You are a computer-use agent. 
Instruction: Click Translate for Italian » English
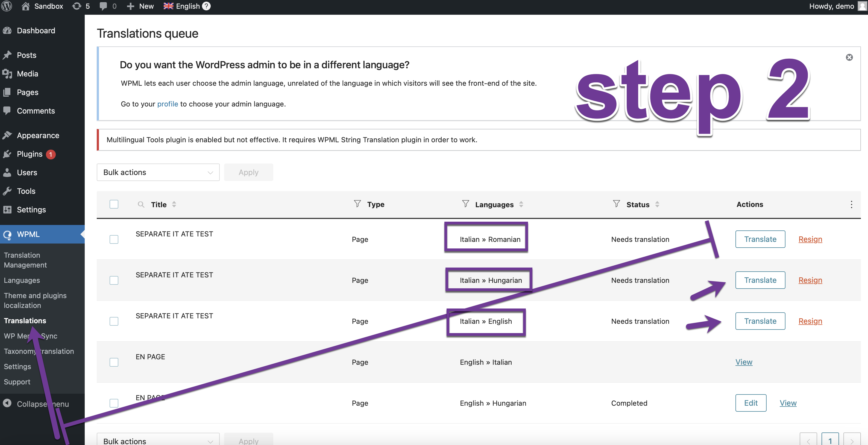point(760,321)
